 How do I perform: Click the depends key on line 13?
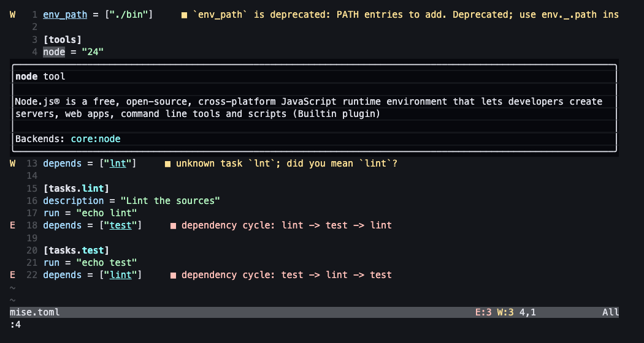click(63, 164)
